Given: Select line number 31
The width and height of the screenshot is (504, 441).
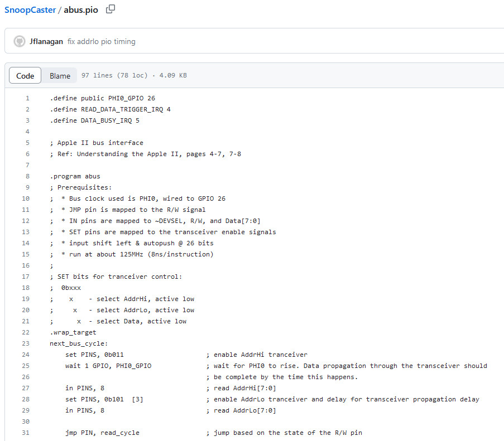Looking at the screenshot, I should pyautogui.click(x=25, y=433).
